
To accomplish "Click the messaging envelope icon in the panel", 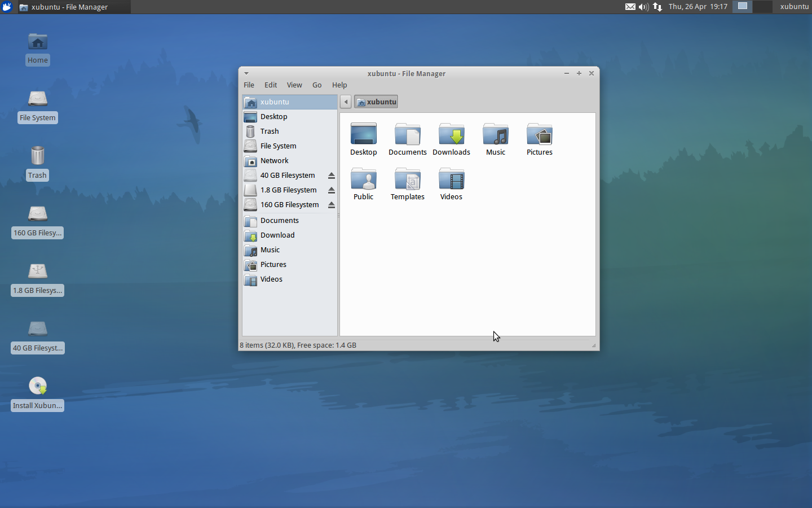I will pyautogui.click(x=630, y=7).
